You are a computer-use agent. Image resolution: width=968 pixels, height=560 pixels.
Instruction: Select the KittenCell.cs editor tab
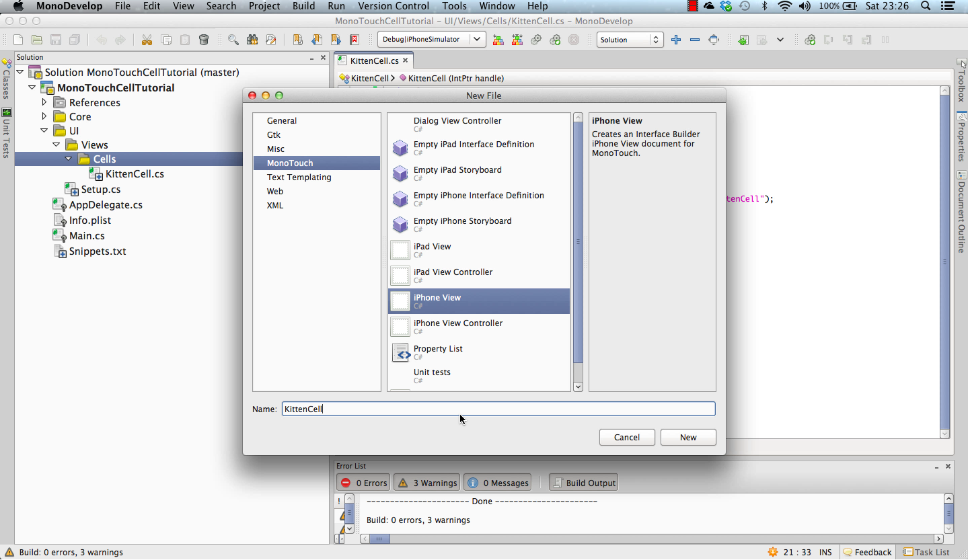[x=373, y=61]
